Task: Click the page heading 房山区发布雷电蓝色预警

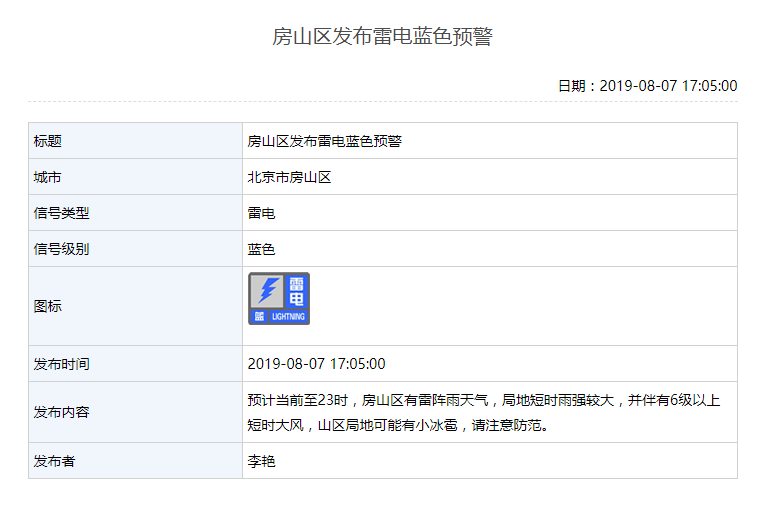Action: click(x=383, y=37)
